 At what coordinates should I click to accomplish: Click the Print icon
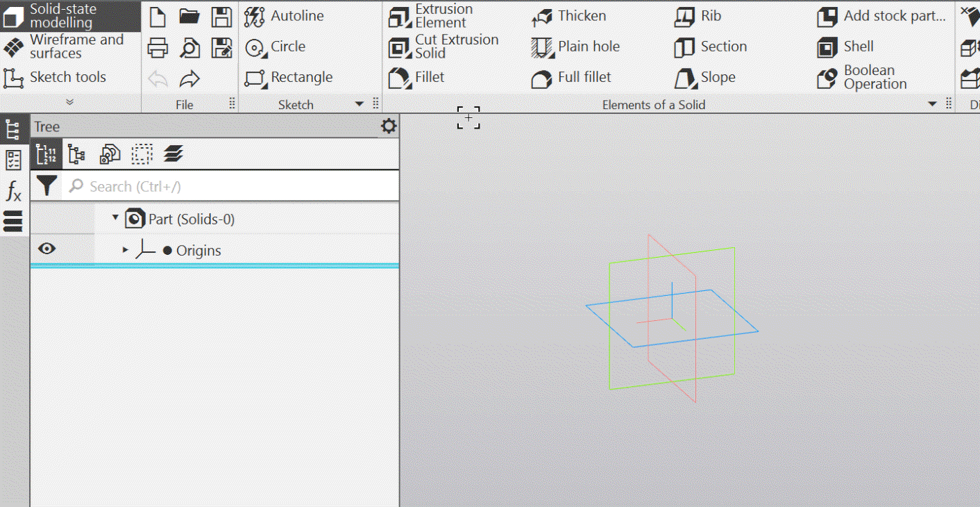[x=158, y=48]
